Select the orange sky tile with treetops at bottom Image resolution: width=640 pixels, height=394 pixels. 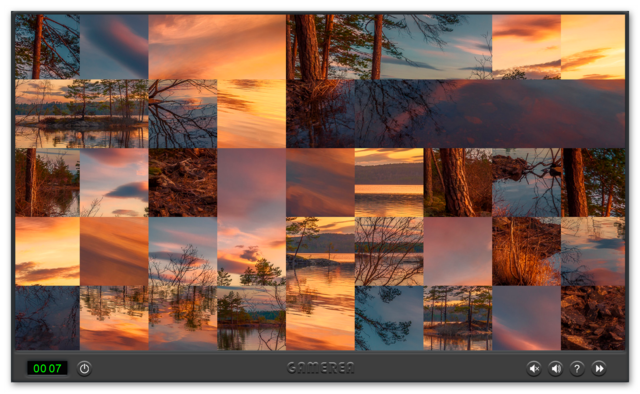[527, 47]
